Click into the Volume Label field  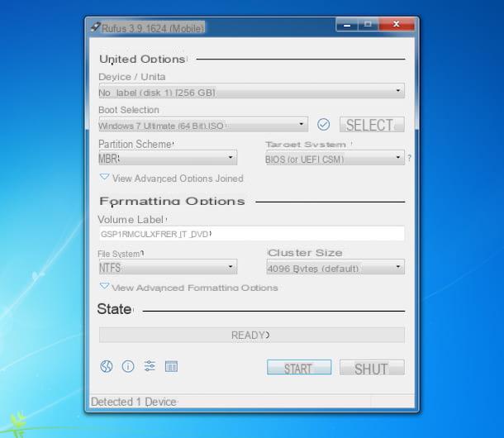(251, 234)
